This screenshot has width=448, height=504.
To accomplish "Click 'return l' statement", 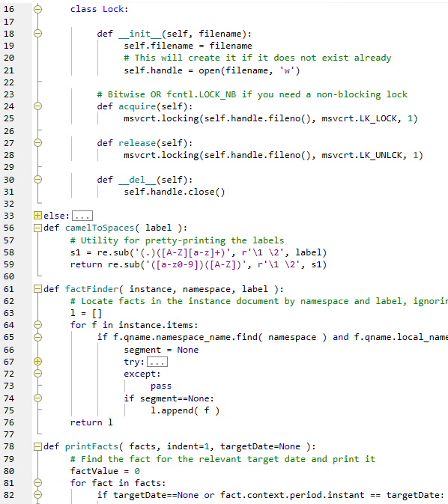I will (91, 422).
